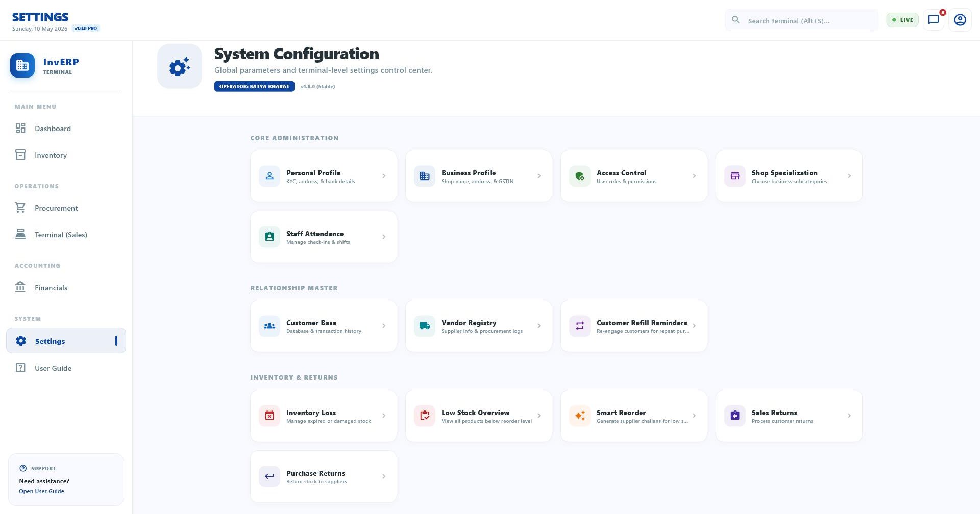Click the Support help circle icon
Screen dimensions: 980x514
23,468
